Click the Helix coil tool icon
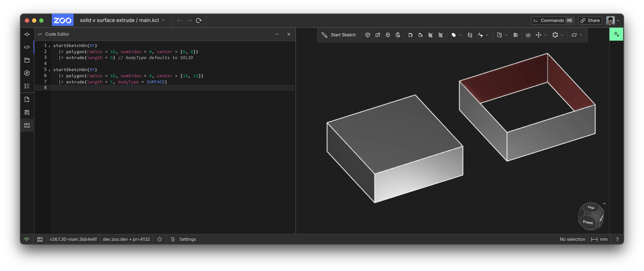Viewport: 644px width, 271px height. (x=515, y=35)
